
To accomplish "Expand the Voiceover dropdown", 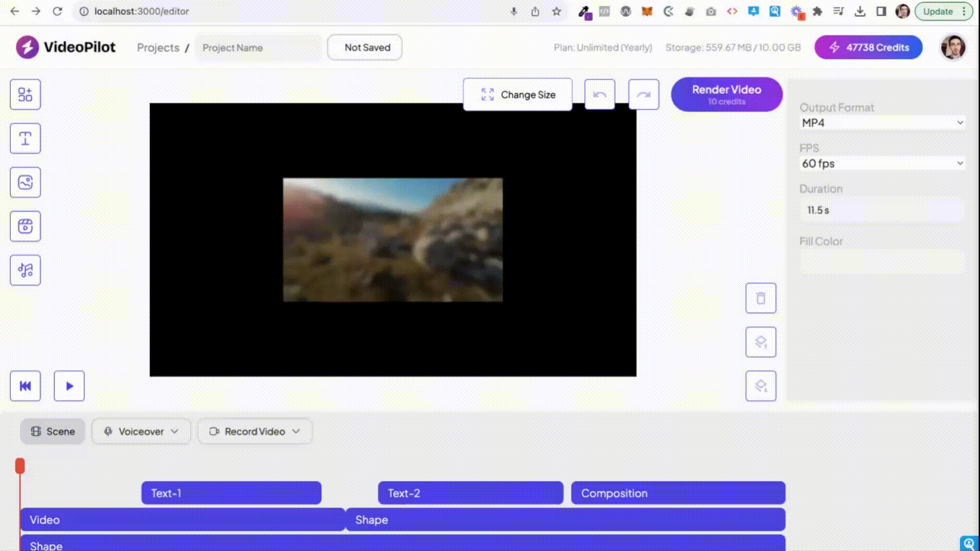I will (141, 431).
